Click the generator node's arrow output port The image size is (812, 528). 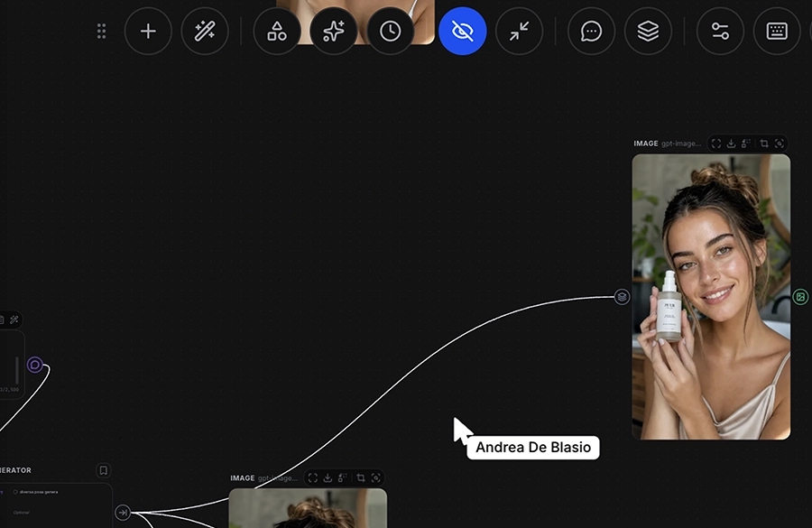click(123, 513)
